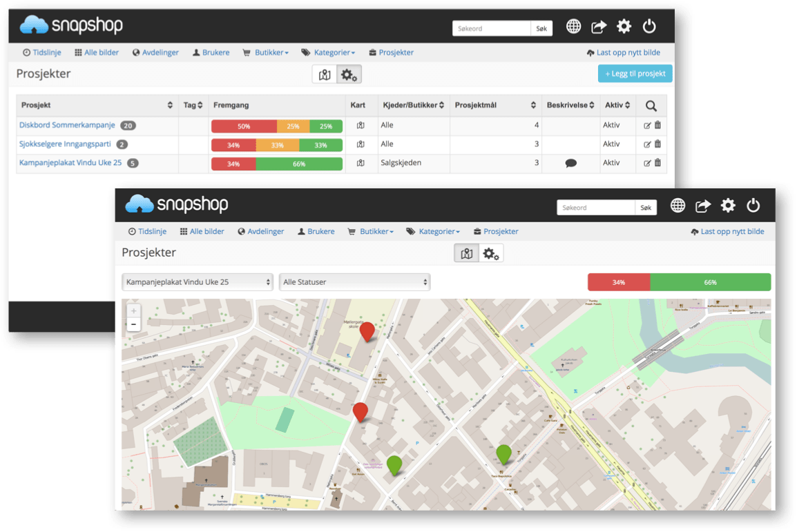Open the Alle Statuser dropdown
This screenshot has width=797, height=532.
[354, 282]
